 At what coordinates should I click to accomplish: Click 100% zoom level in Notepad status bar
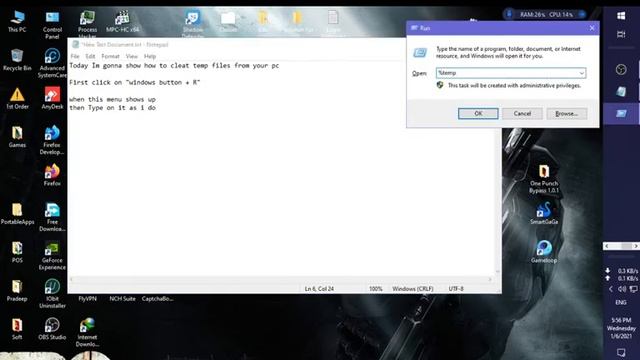coord(376,289)
